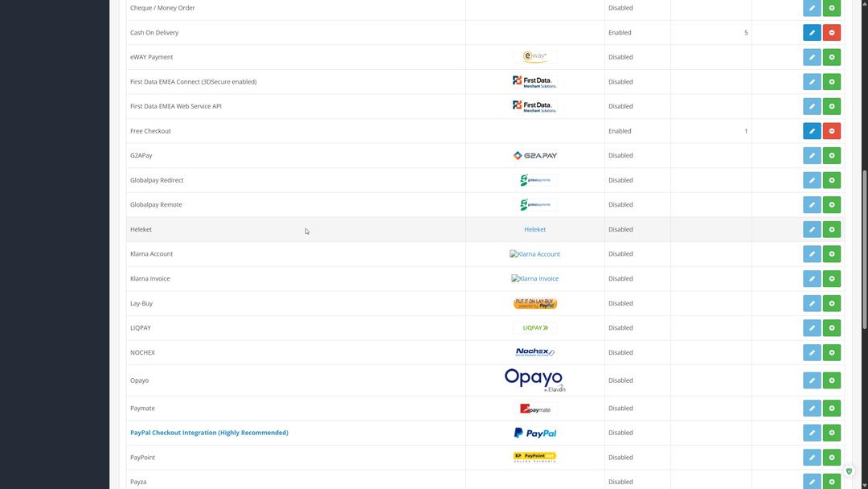Open the PayPal Checkout Integration link
Image resolution: width=868 pixels, height=489 pixels.
tap(209, 433)
